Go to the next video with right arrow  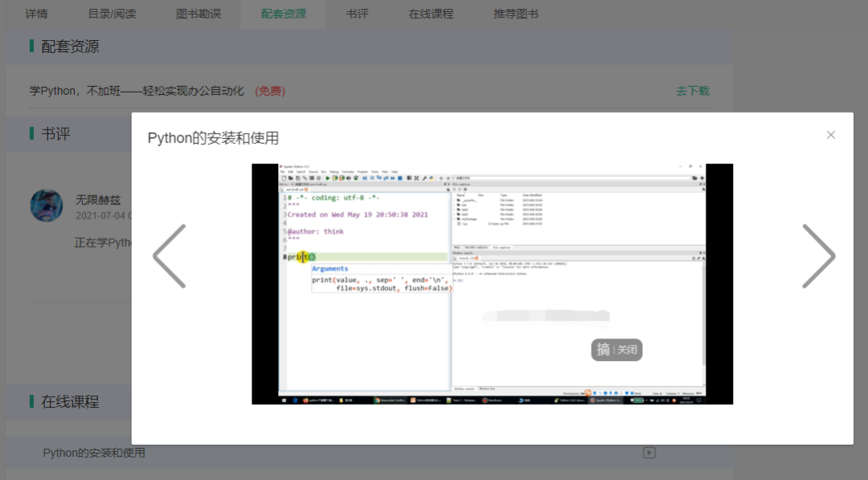point(819,256)
